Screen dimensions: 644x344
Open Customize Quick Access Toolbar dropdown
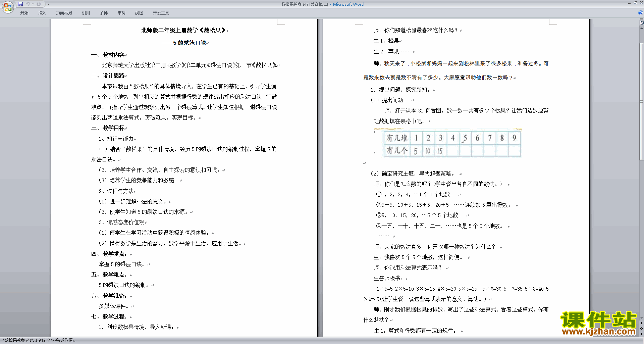[48, 4]
